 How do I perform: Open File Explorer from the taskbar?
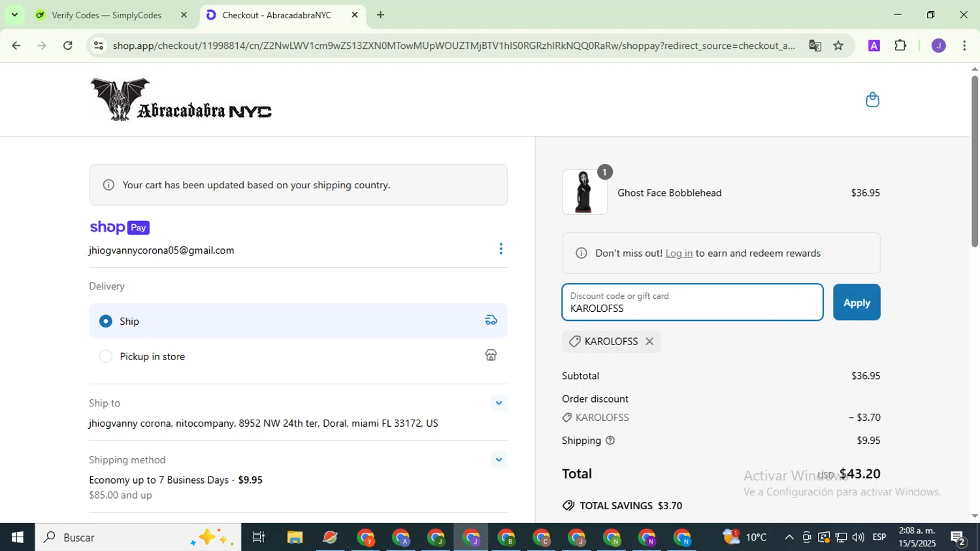295,537
